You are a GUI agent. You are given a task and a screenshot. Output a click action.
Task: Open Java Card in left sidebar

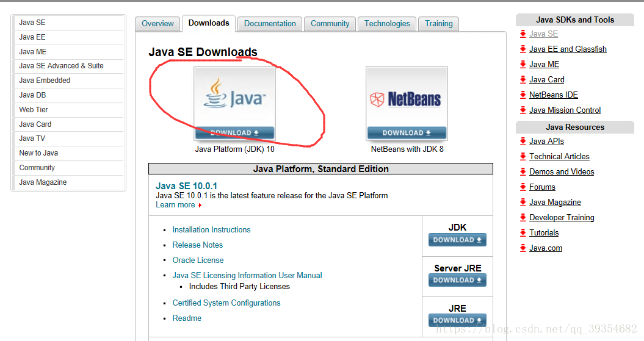click(68, 124)
